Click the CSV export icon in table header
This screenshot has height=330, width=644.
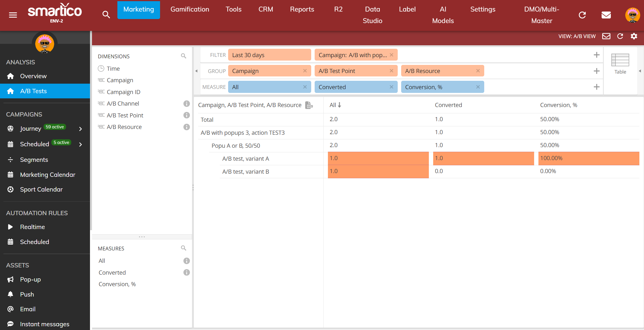309,105
